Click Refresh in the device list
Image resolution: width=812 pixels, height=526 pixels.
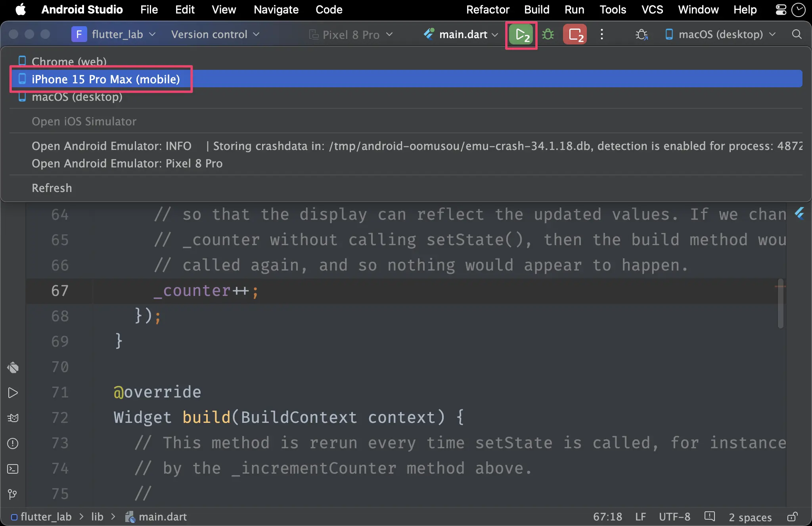pyautogui.click(x=406, y=188)
